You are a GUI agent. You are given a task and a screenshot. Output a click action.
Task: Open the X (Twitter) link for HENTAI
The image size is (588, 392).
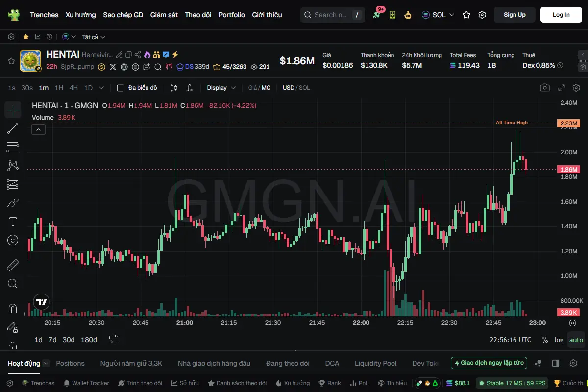[x=113, y=67]
